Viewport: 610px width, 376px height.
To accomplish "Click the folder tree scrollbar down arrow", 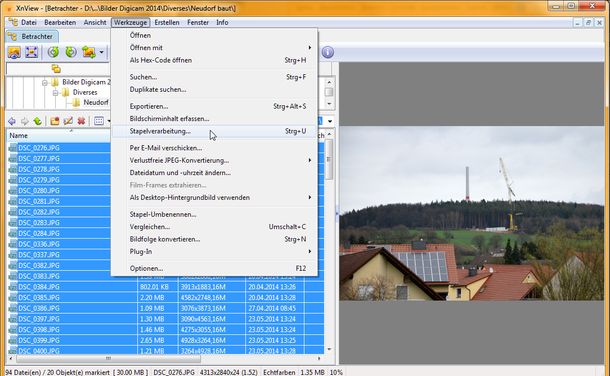I will (x=329, y=104).
